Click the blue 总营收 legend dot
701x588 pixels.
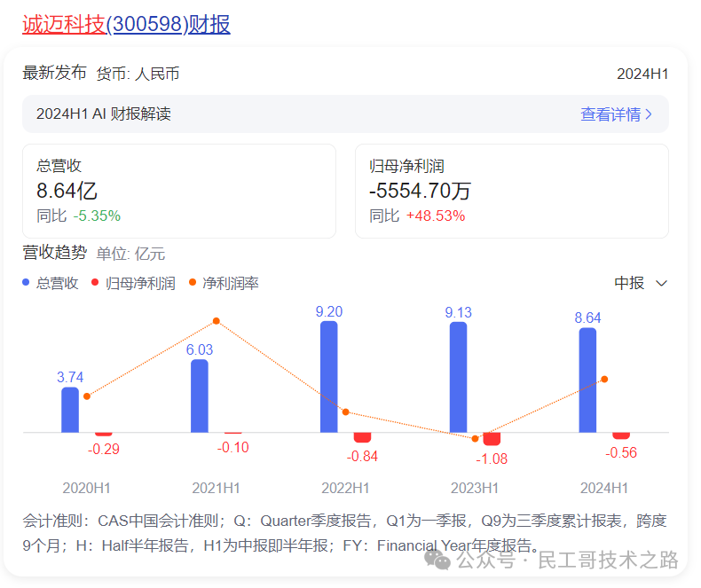pos(26,282)
